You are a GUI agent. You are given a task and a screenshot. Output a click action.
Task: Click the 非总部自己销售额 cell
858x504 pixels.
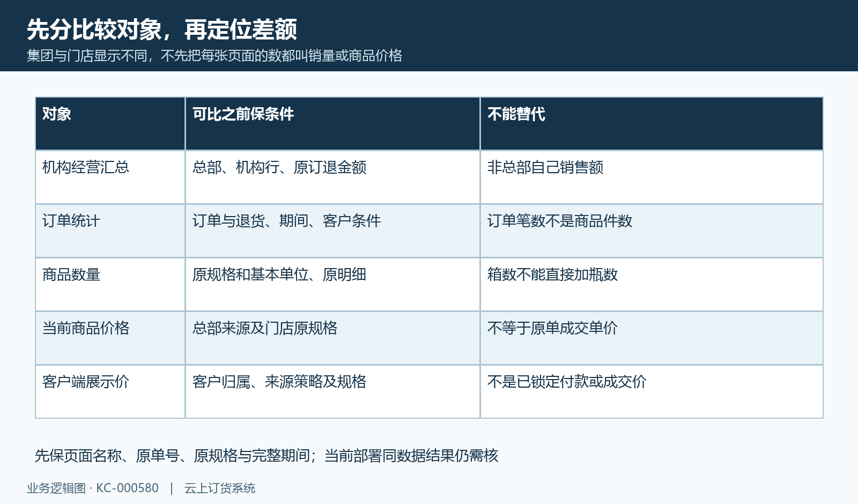(652, 177)
